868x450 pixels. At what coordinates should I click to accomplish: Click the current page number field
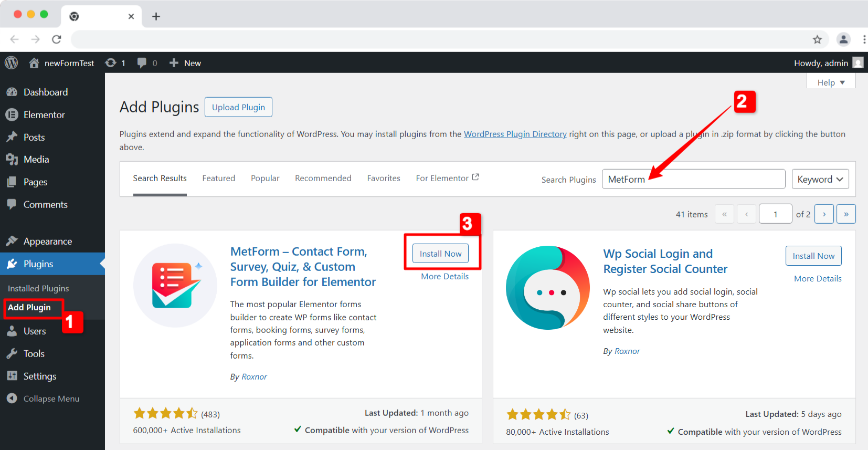point(775,214)
